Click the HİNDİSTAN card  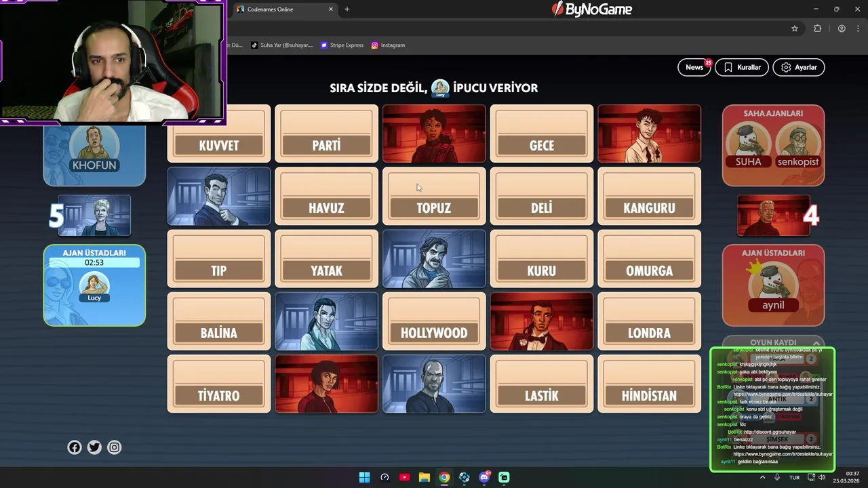click(x=650, y=384)
